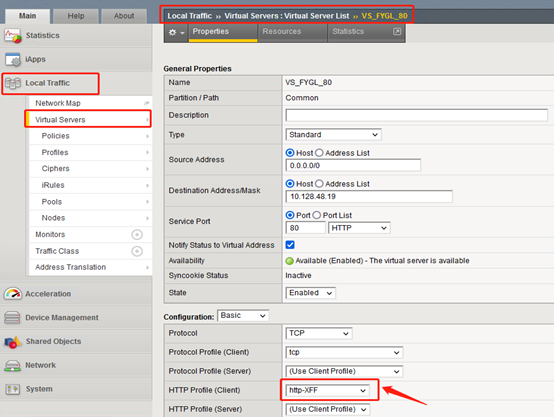Click the green availability status icon
This screenshot has width=554, height=417.
click(290, 261)
